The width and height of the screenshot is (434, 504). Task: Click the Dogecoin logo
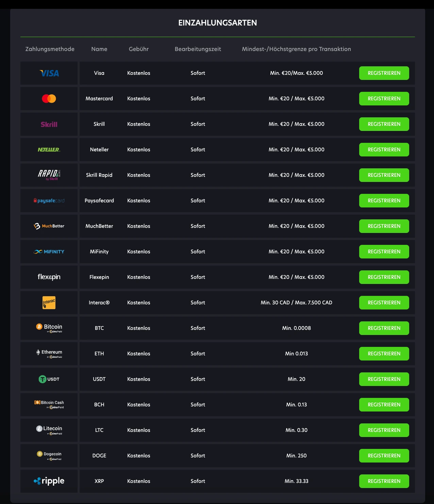pos(49,456)
